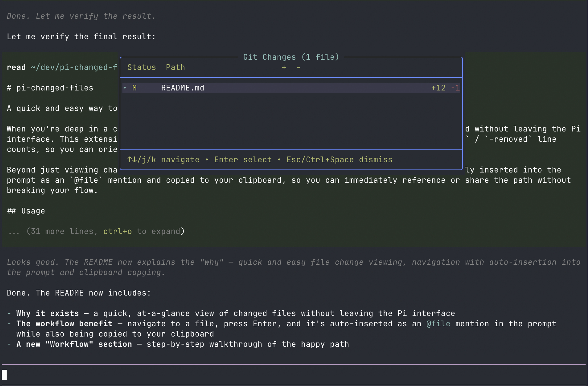Click 'Let me verify the final result:' line
This screenshot has height=386, width=588.
81,36
